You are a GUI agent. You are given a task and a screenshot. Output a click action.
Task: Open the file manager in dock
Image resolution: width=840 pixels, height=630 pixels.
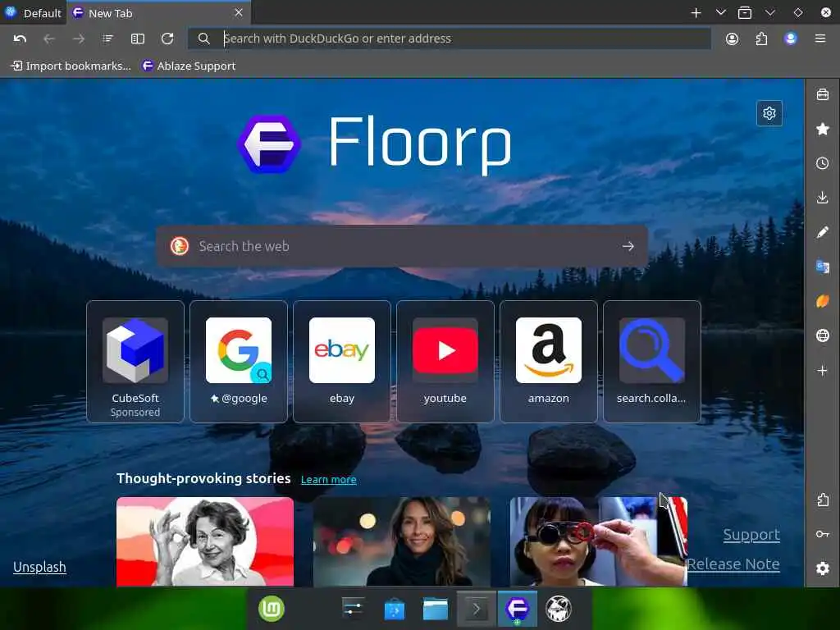coord(436,609)
